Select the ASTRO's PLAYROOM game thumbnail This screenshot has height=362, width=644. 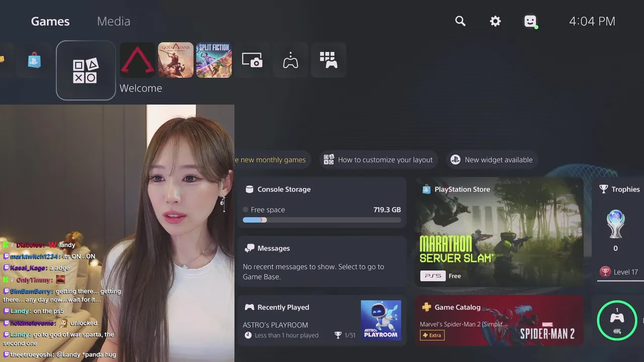pos(381,320)
